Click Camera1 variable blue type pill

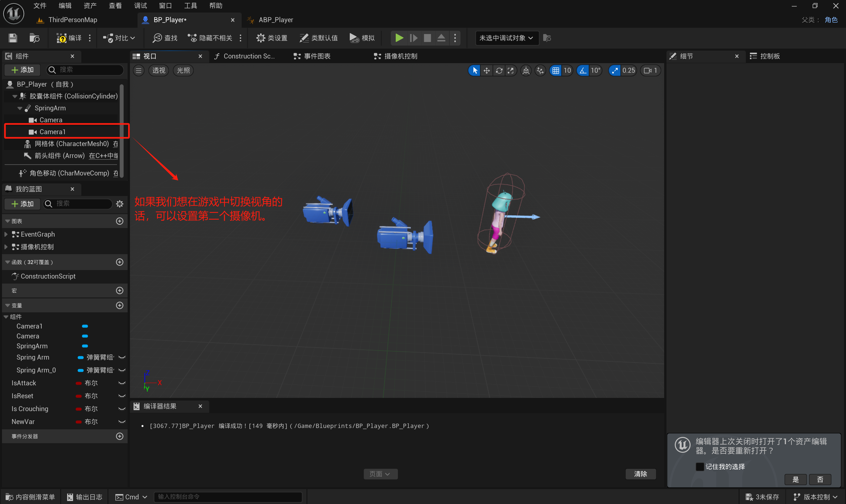85,326
